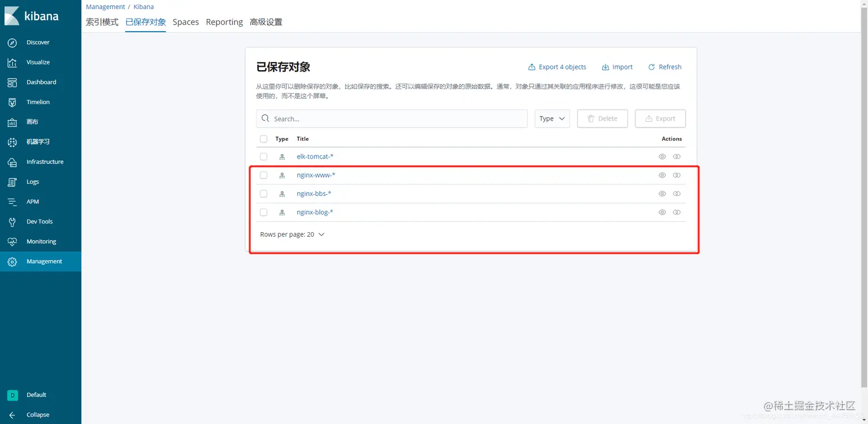Switch to the 高级设置 tab
The width and height of the screenshot is (868, 424).
click(266, 22)
